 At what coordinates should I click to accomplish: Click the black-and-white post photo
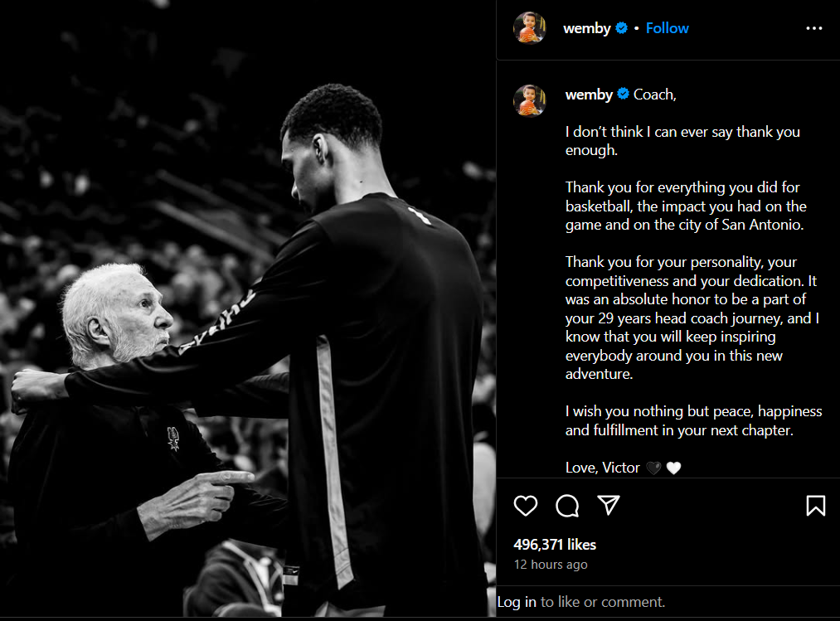point(248,308)
